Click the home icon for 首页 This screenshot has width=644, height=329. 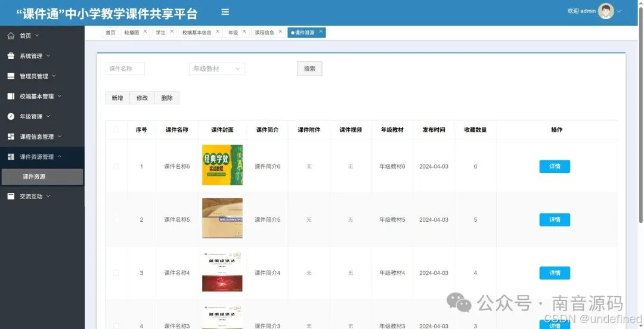[11, 36]
